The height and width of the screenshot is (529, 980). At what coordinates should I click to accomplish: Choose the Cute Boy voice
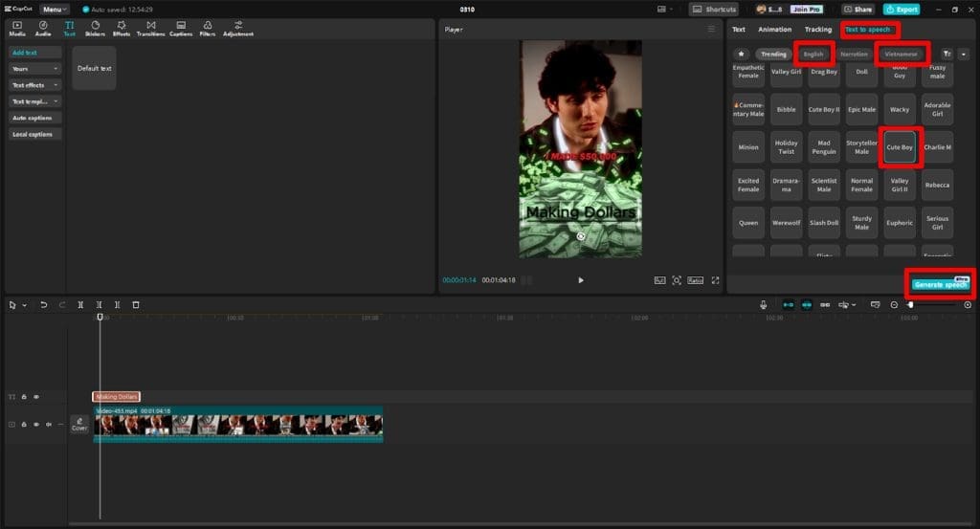coord(900,147)
